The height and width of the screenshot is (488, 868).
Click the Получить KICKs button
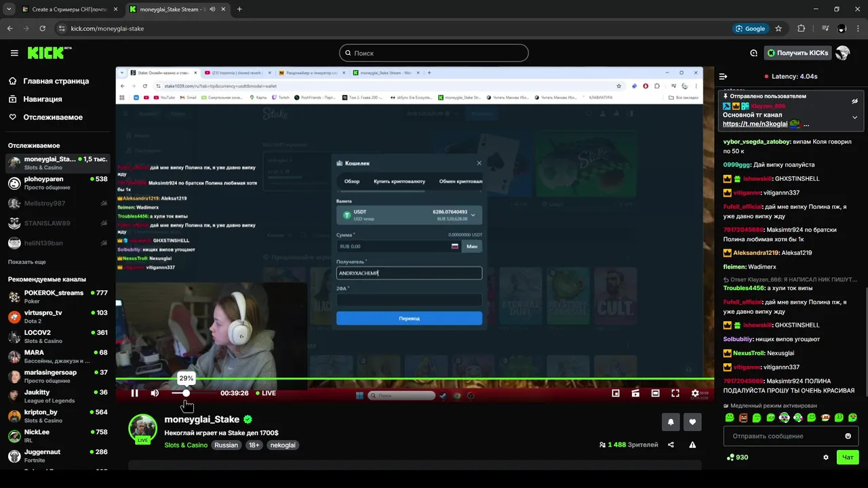(x=797, y=53)
